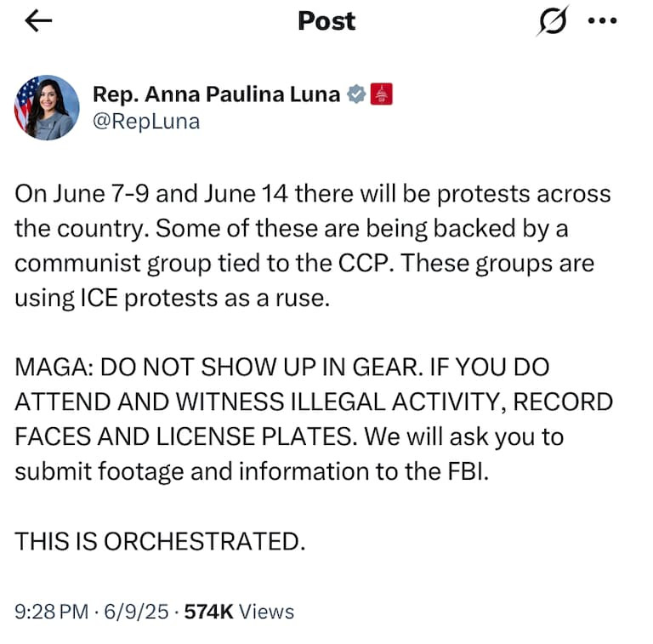This screenshot has width=653, height=644.
Task: Click the 9:28 PM timestamp
Action: pyautogui.click(x=51, y=611)
